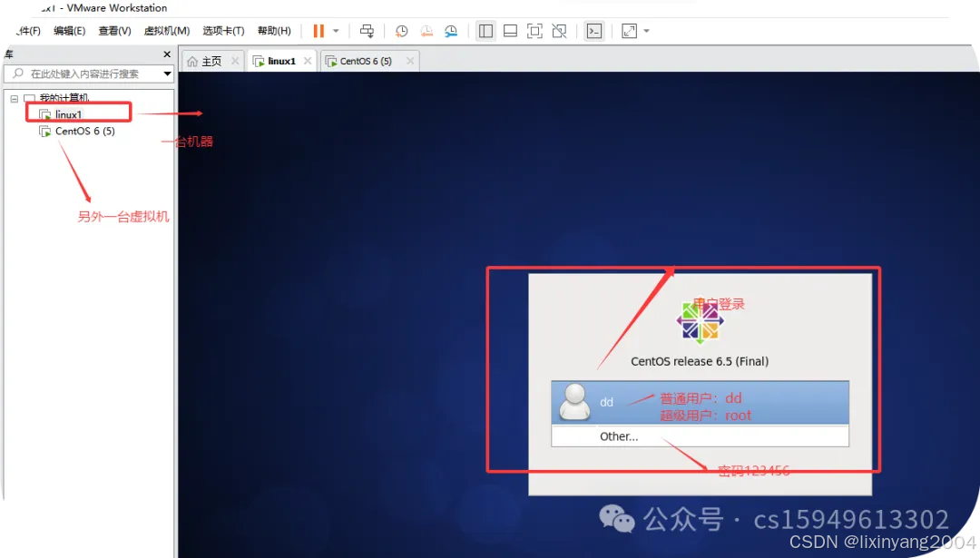Image resolution: width=980 pixels, height=558 pixels.
Task: Toggle the console view icon
Action: [x=593, y=31]
